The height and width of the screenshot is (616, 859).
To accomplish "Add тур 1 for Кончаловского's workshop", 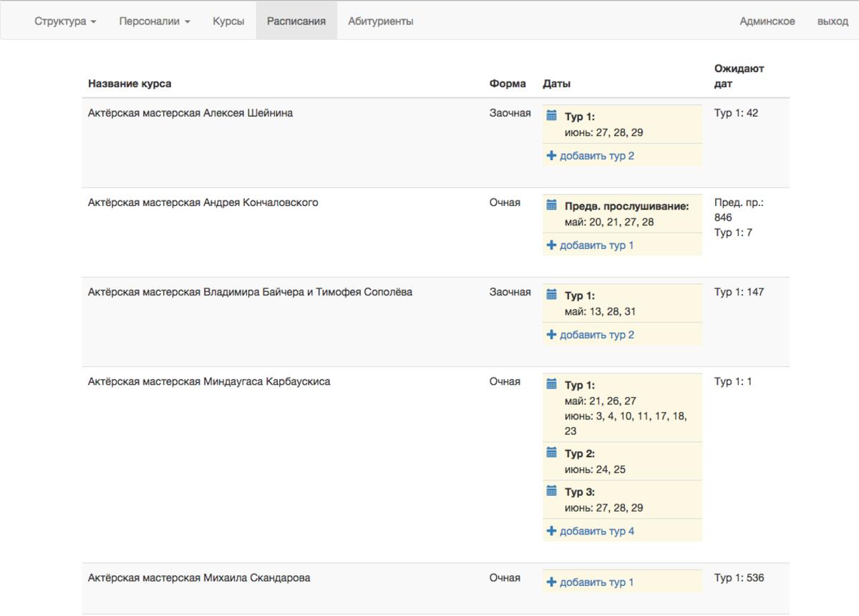I will point(596,245).
